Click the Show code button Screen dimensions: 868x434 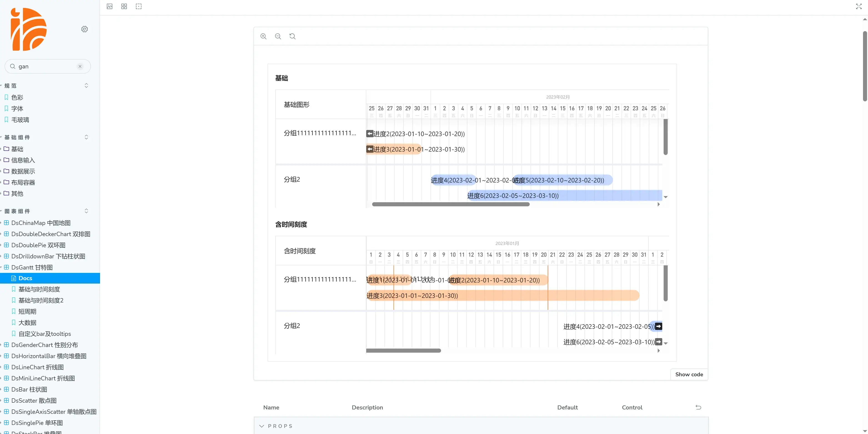coord(689,374)
